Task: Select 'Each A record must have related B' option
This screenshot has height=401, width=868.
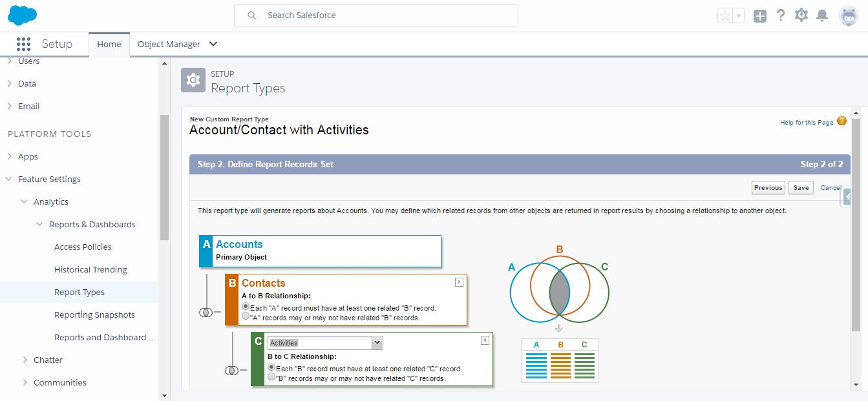Action: [246, 308]
